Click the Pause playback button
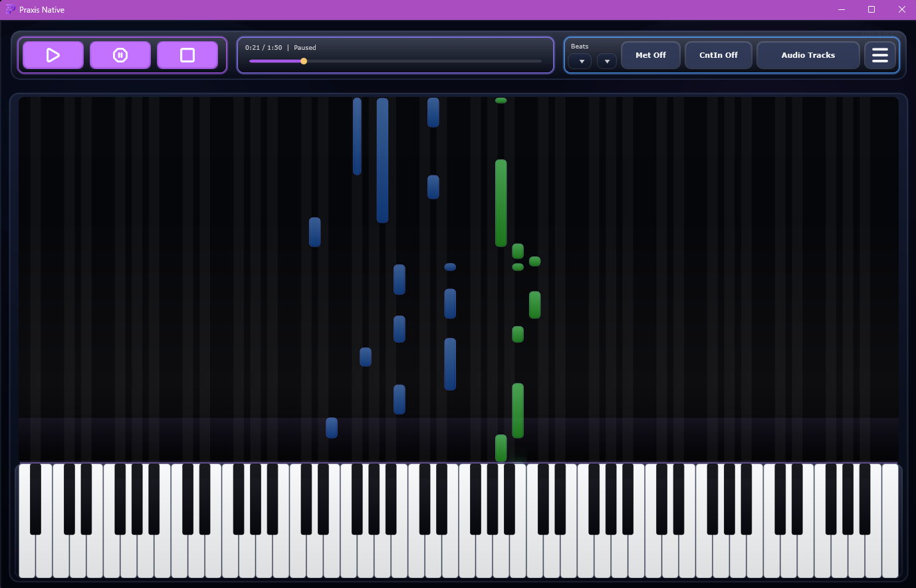This screenshot has width=916, height=588. click(120, 55)
